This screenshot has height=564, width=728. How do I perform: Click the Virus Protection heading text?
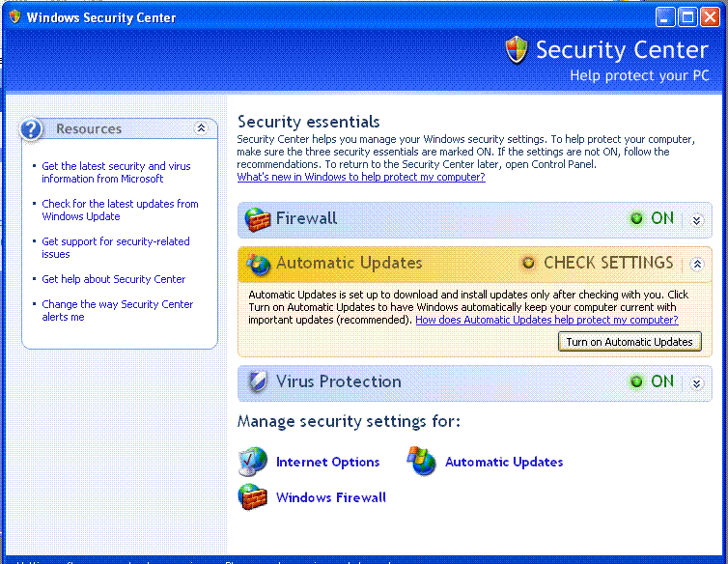click(x=339, y=381)
